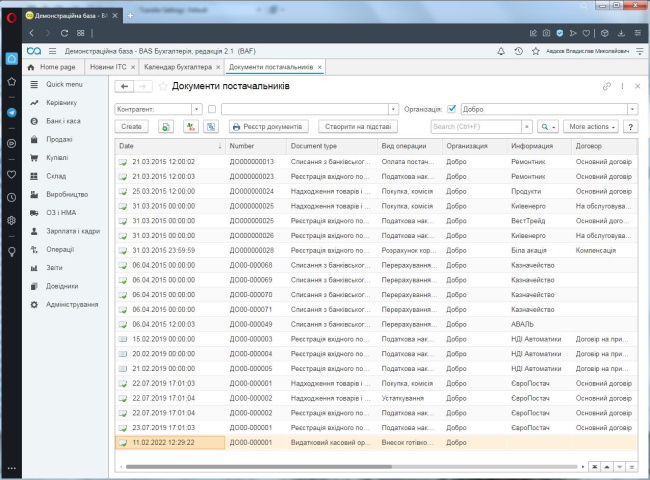
Task: Open browser downloads icon
Action: (x=621, y=33)
